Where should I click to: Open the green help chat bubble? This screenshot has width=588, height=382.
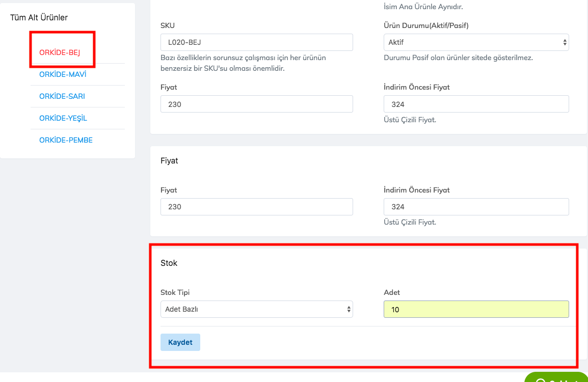click(556, 377)
